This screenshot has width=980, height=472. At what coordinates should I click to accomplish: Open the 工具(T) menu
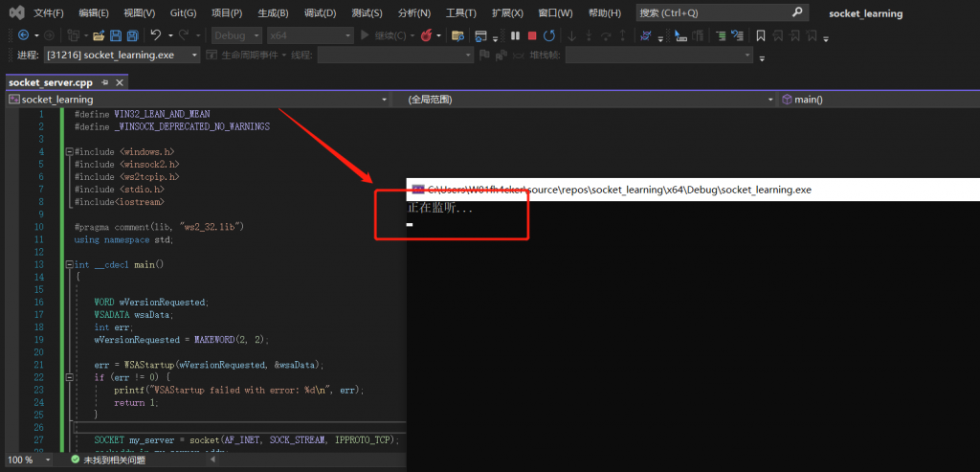pyautogui.click(x=460, y=13)
